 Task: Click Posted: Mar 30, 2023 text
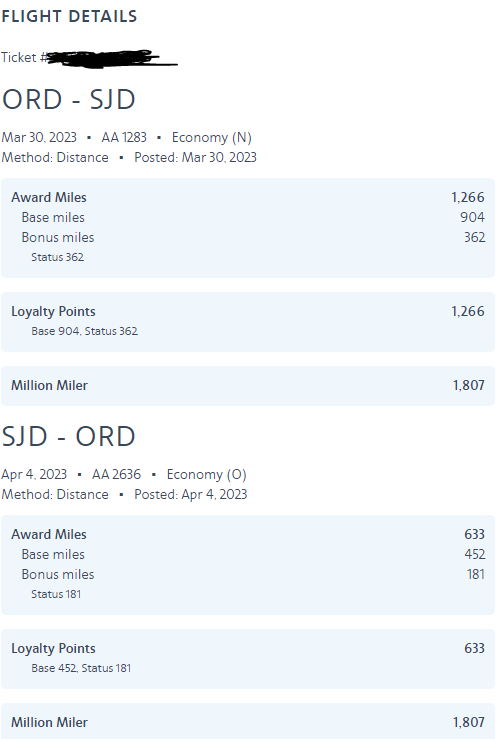click(195, 157)
